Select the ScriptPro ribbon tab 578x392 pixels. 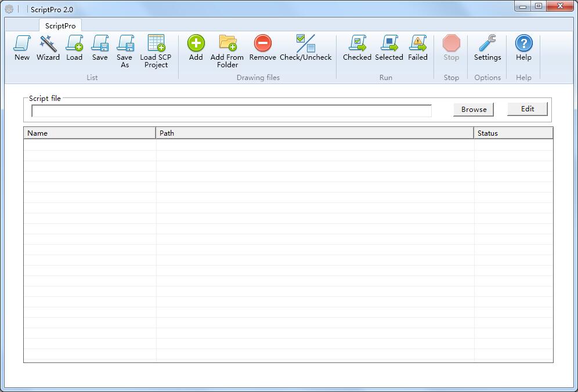point(60,26)
